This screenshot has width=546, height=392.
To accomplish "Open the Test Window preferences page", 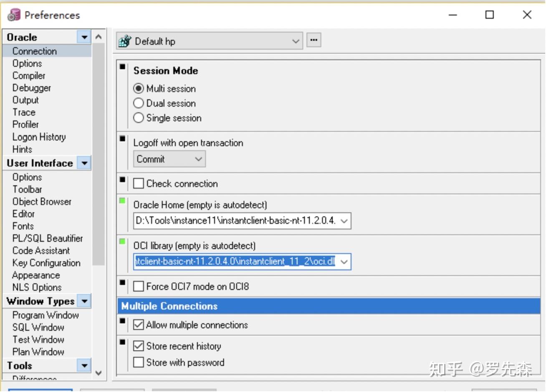I will 38,339.
